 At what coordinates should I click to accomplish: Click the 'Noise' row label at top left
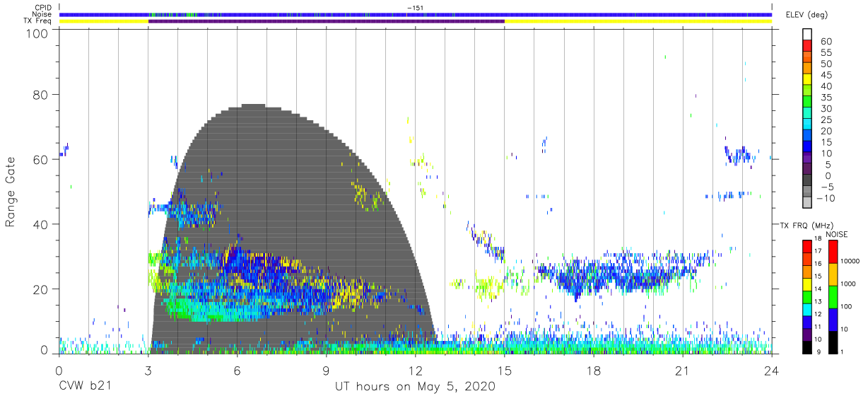42,14
